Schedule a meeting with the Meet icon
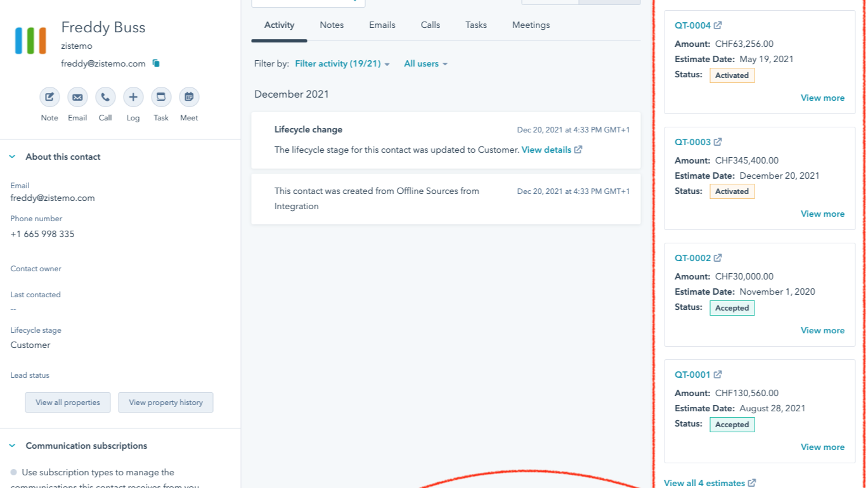 (189, 98)
